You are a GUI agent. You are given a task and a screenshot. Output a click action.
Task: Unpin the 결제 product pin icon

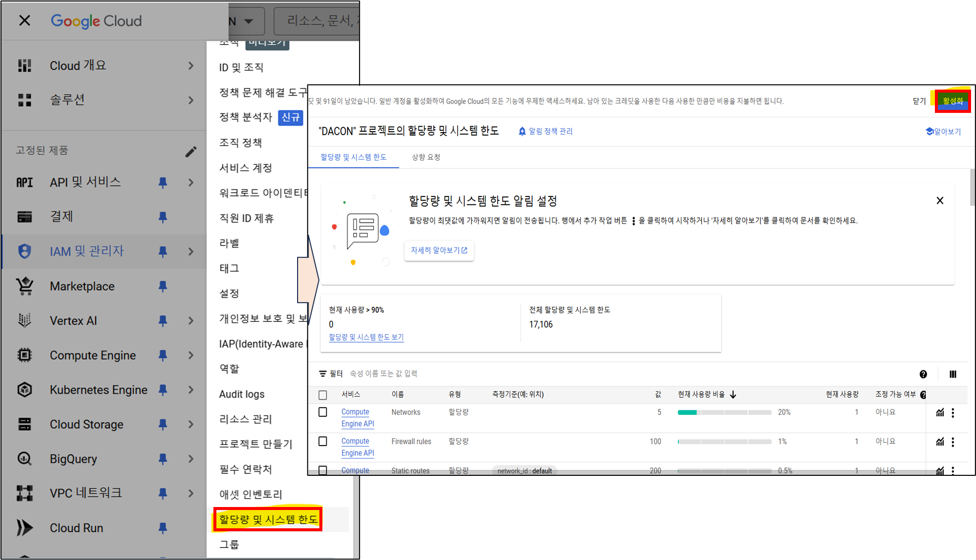162,217
